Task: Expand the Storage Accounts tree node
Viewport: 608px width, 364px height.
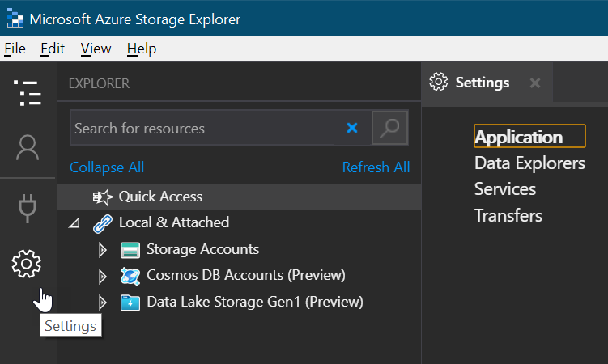Action: tap(103, 249)
